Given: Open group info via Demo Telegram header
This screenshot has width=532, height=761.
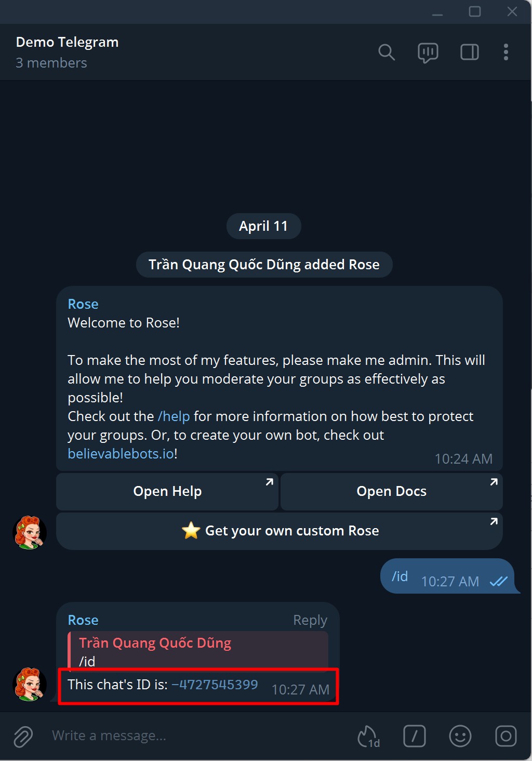Looking at the screenshot, I should point(67,42).
